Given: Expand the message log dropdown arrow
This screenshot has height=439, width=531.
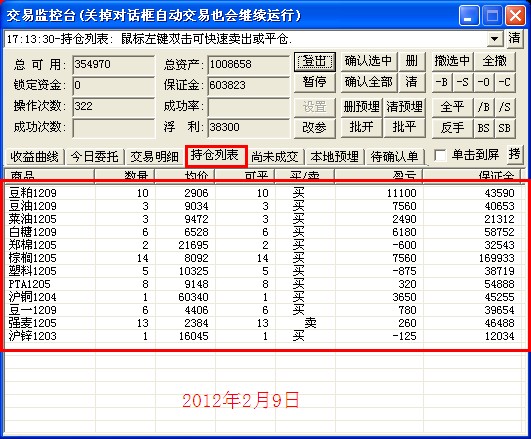Looking at the screenshot, I should 494,38.
